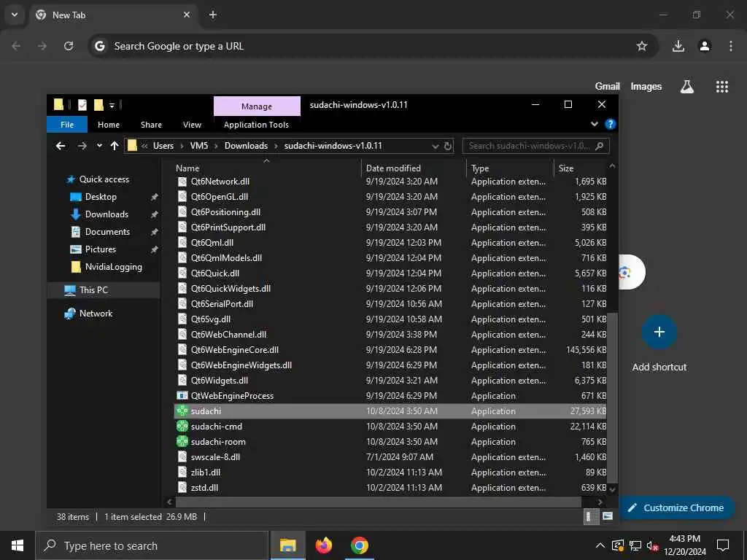Image resolution: width=747 pixels, height=560 pixels.
Task: Go up one folder level
Action: [115, 146]
